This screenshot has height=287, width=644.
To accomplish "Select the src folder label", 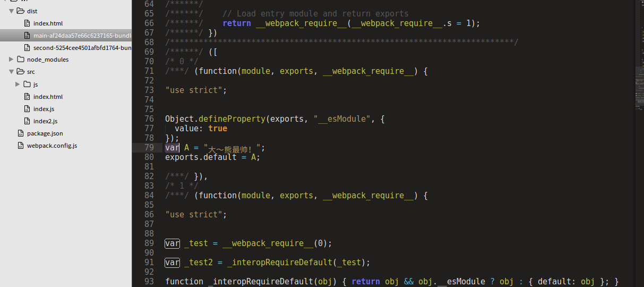I will [31, 72].
